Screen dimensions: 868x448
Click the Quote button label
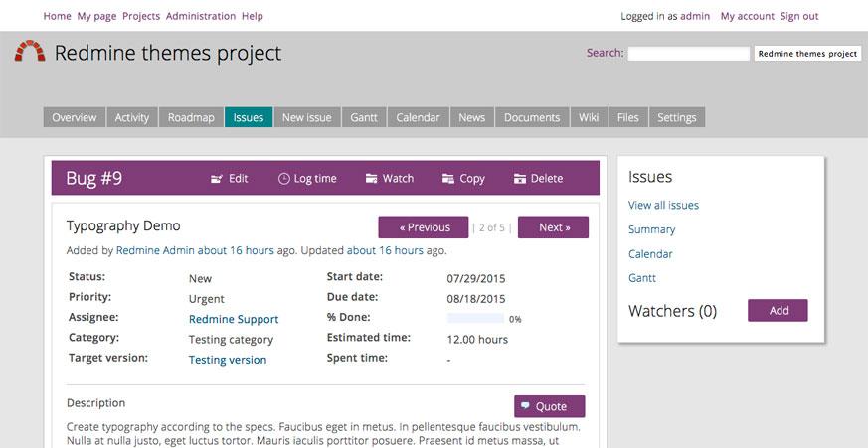551,406
